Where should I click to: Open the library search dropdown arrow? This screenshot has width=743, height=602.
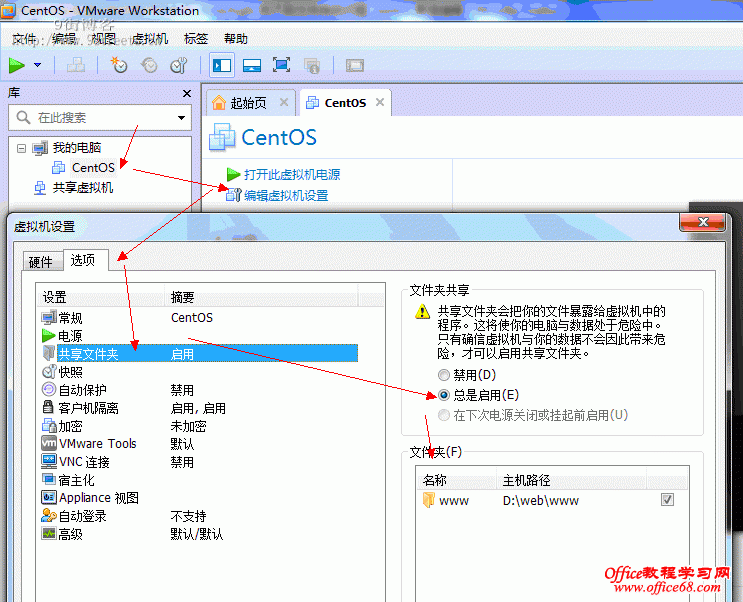[x=181, y=118]
